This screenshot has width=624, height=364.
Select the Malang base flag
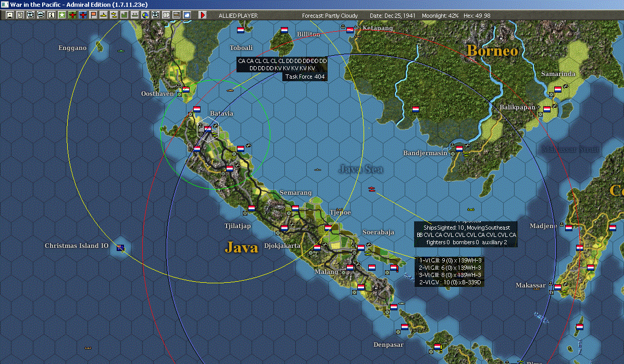click(350, 267)
